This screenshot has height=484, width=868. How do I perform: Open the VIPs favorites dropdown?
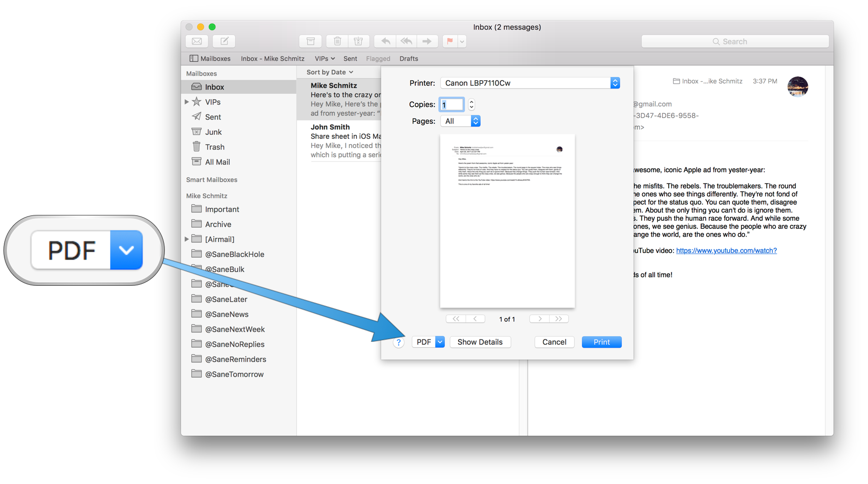324,59
